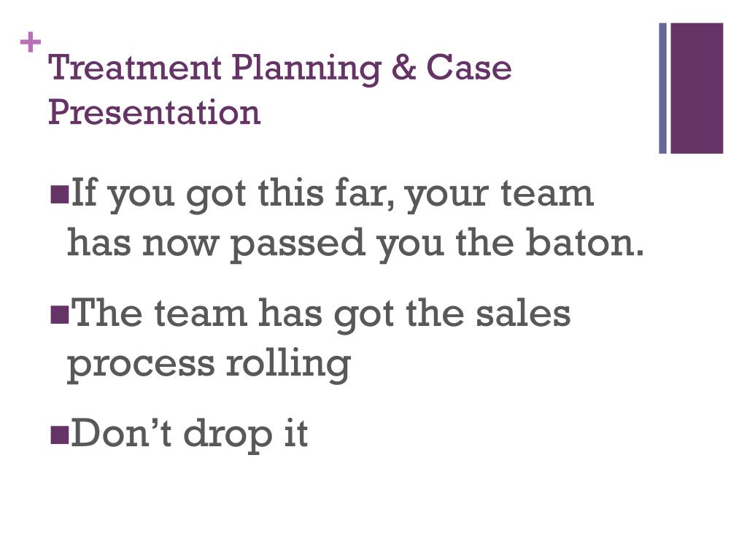The width and height of the screenshot is (747, 560).
Task: Select the title 'Treatment Planning & Case'
Action: [280, 69]
